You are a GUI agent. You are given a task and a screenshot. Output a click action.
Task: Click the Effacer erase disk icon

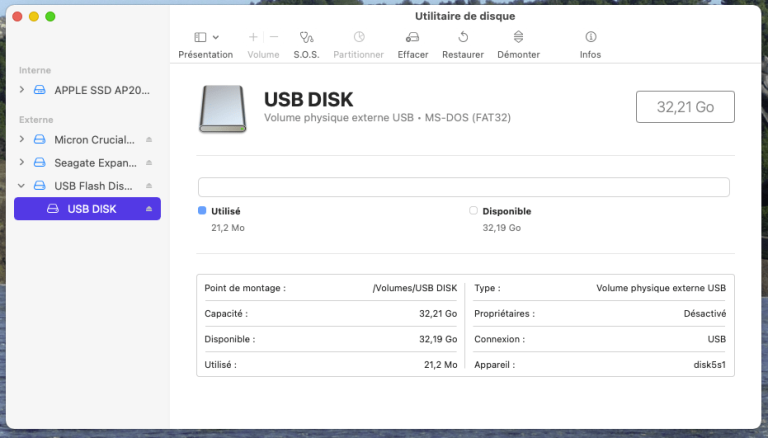tap(412, 37)
